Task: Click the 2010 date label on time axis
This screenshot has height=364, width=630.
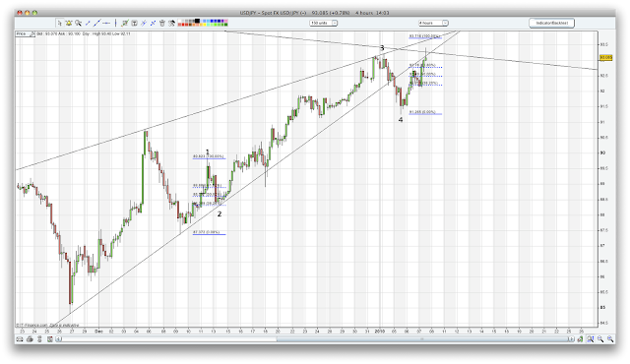Action: click(380, 332)
